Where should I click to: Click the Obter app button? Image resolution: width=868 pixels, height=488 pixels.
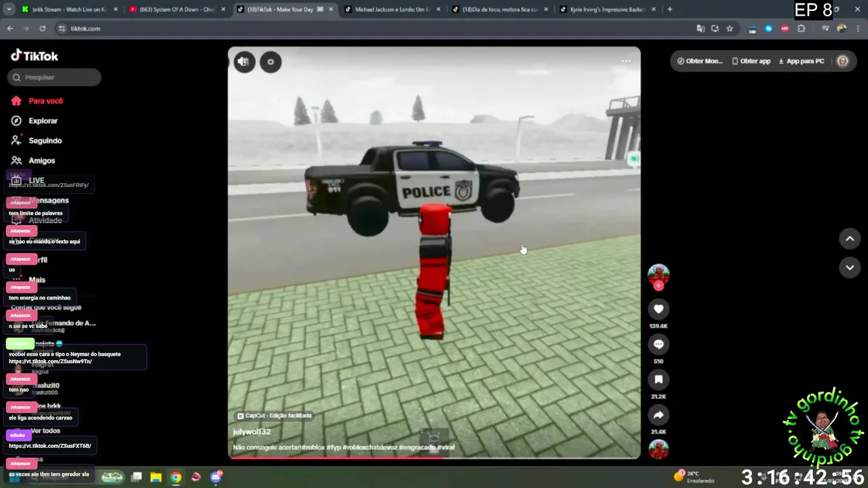[751, 61]
